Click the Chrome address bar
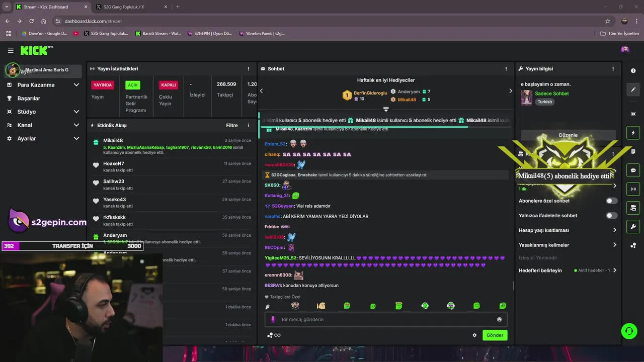The image size is (644, 362). (332, 21)
